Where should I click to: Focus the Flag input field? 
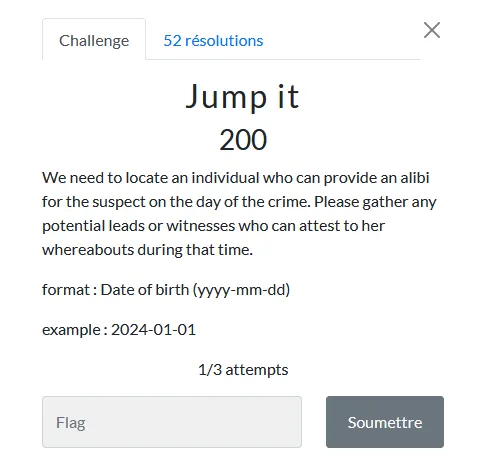[x=172, y=422]
